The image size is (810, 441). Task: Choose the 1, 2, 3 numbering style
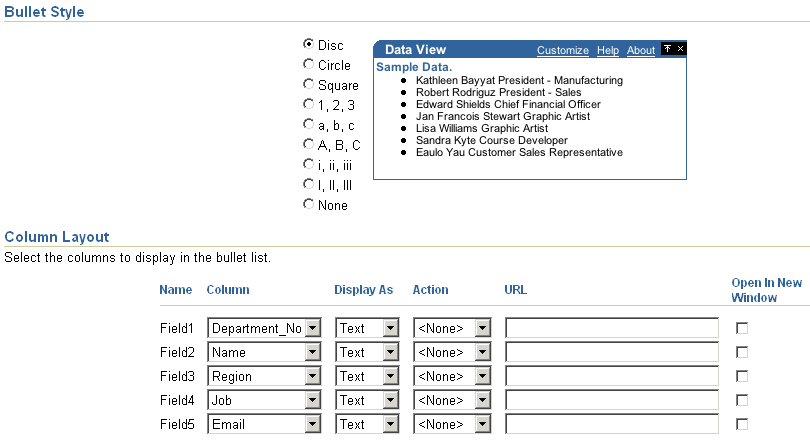tap(308, 104)
